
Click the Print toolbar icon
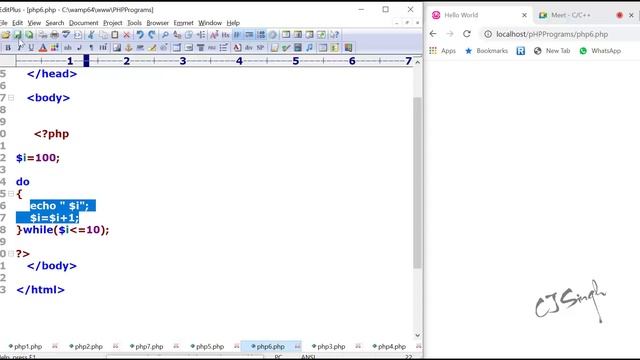pyautogui.click(x=54, y=35)
